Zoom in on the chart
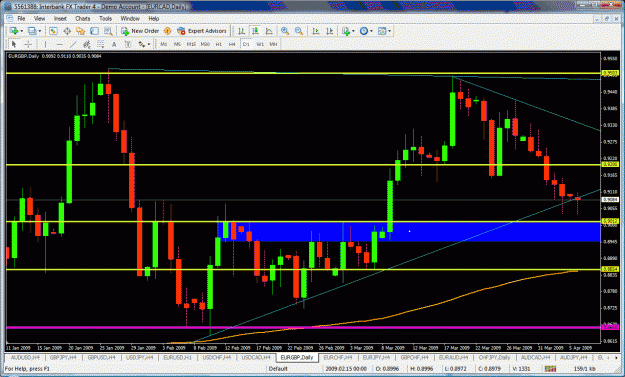The width and height of the screenshot is (625, 377). pos(285,31)
